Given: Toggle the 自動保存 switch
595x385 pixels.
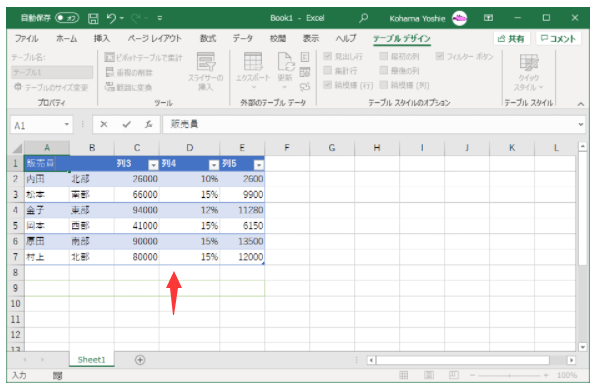Looking at the screenshot, I should pyautogui.click(x=67, y=18).
